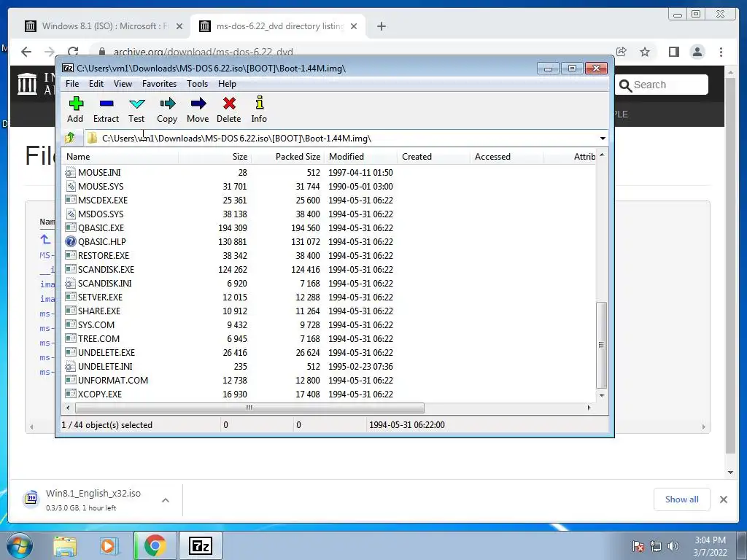This screenshot has height=560, width=747.
Task: Open the 7-Zip Favorites menu
Action: (159, 84)
